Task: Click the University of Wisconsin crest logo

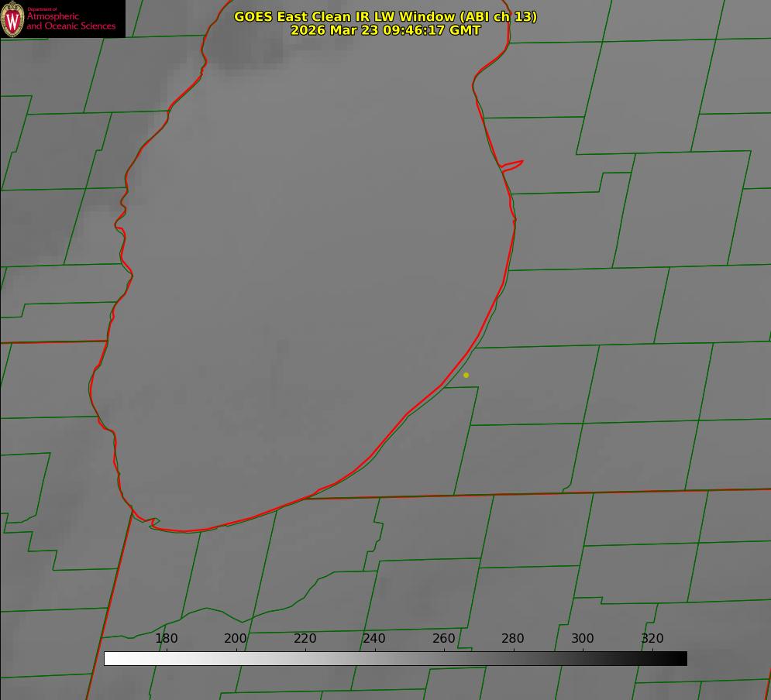Action: coord(12,19)
